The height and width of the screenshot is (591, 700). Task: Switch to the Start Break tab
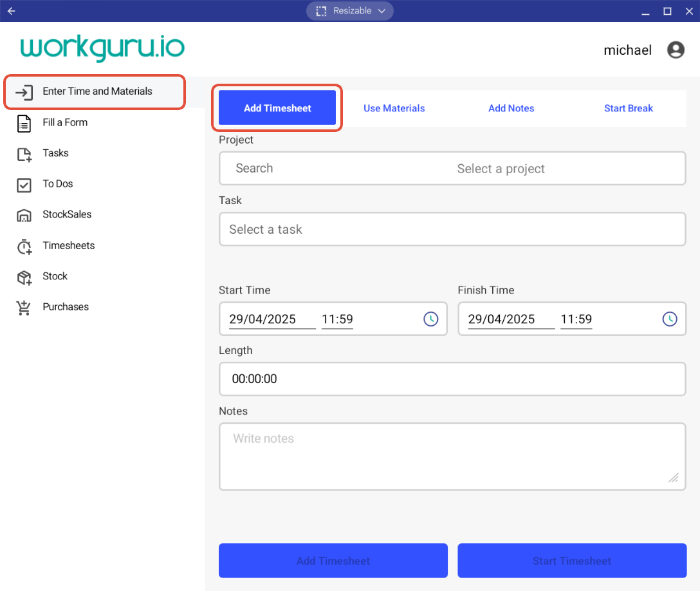pyautogui.click(x=628, y=108)
